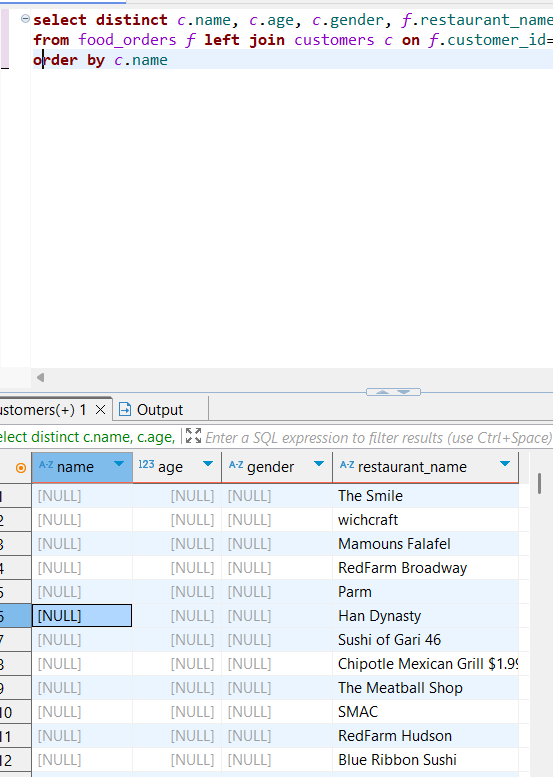The width and height of the screenshot is (553, 777).
Task: Click 'select distinct' keyword in editor
Action: click(x=100, y=20)
